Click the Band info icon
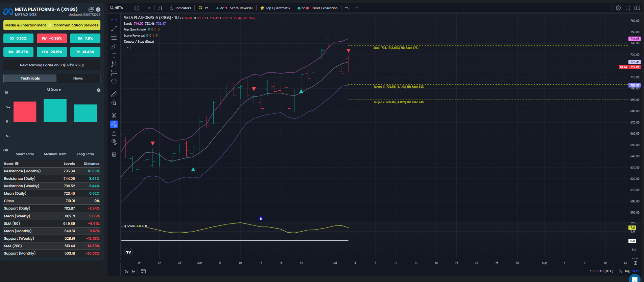The width and height of the screenshot is (644, 282). pos(17,164)
